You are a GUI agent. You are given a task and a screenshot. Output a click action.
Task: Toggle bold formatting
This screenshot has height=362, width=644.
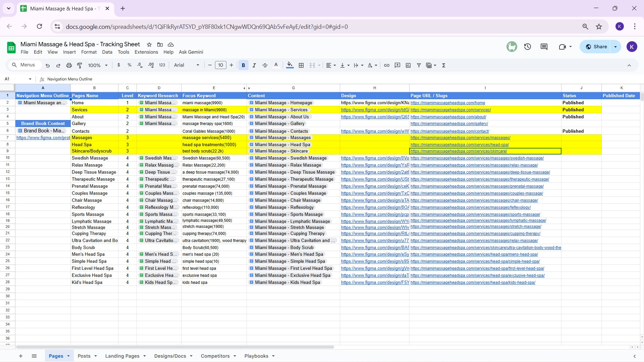click(x=243, y=65)
